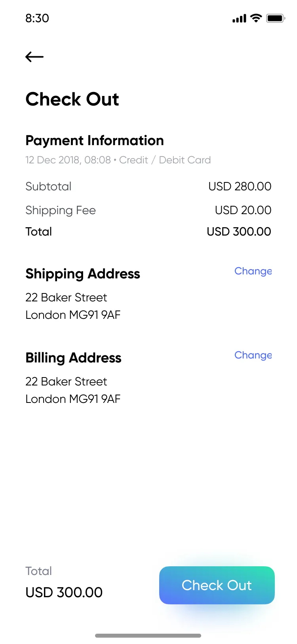
Task: Tap the Billing Address heading
Action: tap(73, 358)
